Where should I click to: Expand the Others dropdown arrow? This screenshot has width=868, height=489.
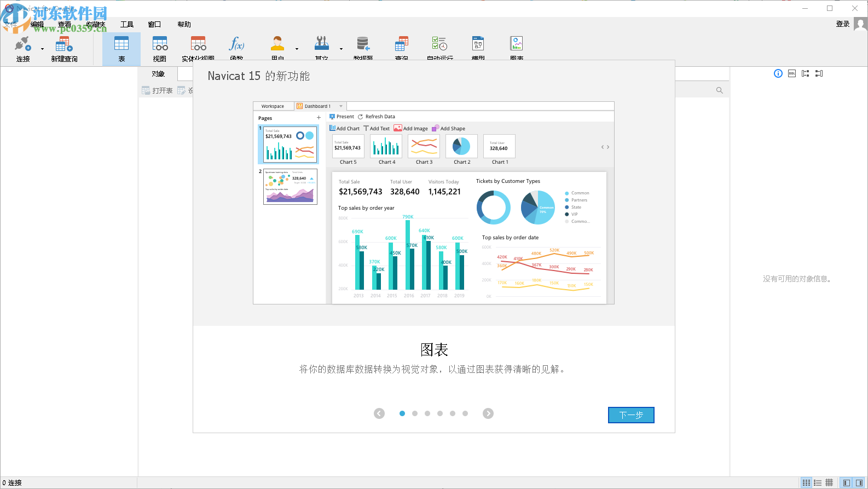341,49
